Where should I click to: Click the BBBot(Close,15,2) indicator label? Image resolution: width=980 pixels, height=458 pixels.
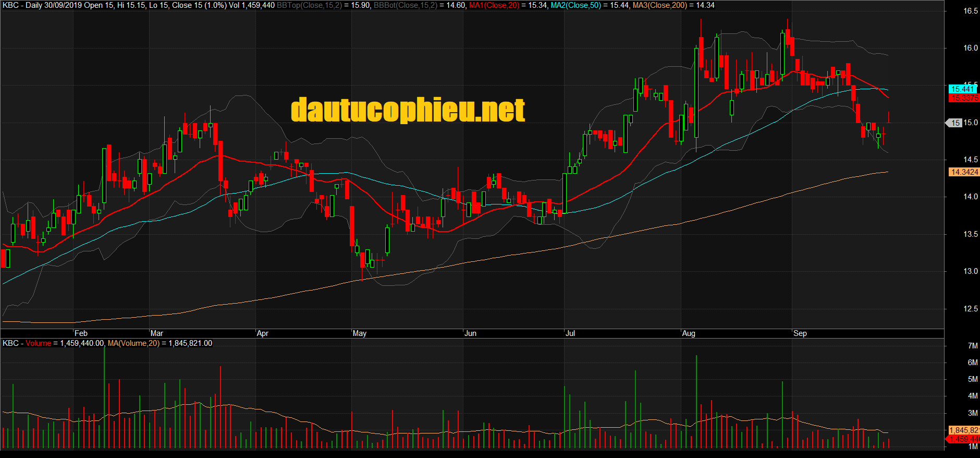coord(405,5)
